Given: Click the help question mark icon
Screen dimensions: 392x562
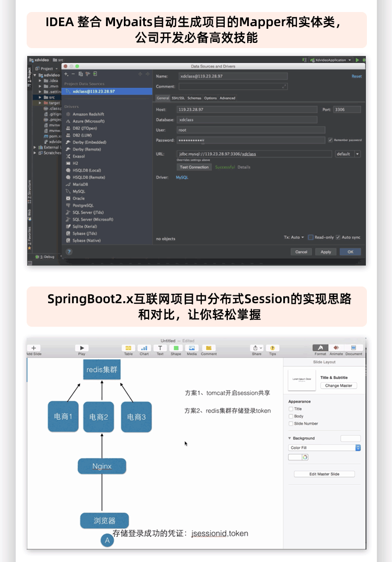Looking at the screenshot, I should (x=69, y=251).
